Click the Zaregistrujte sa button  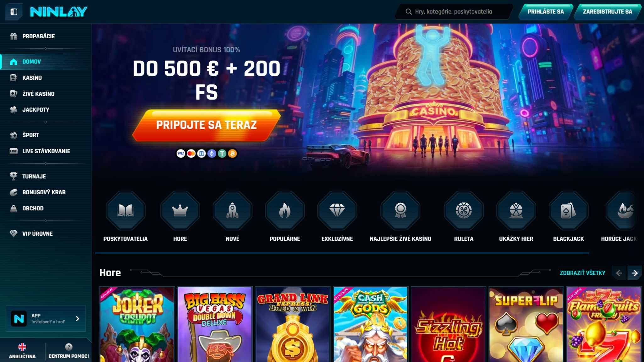(x=607, y=12)
